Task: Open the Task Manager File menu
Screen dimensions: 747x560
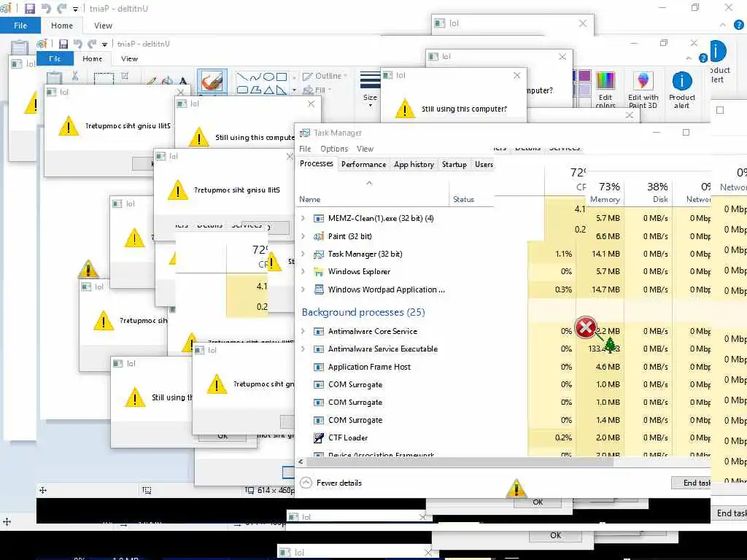Action: click(x=305, y=149)
